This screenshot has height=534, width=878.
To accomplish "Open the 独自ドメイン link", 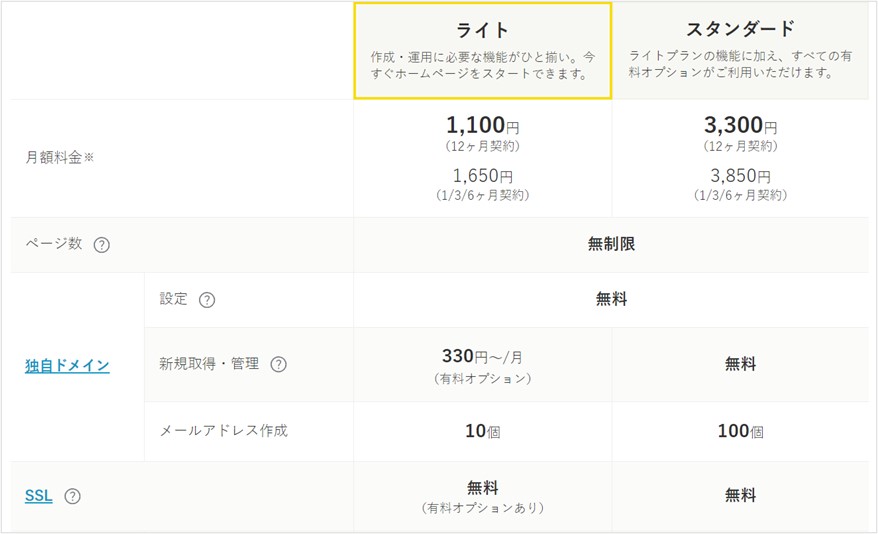I will click(67, 366).
